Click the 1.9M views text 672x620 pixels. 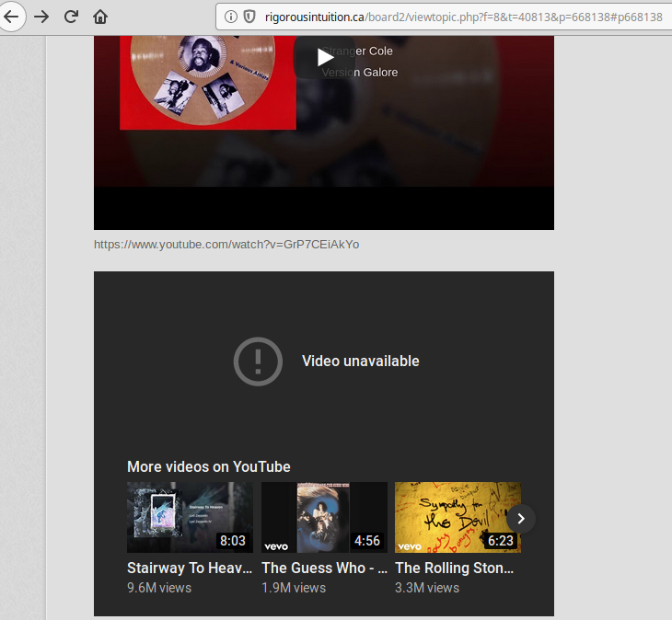pos(294,588)
